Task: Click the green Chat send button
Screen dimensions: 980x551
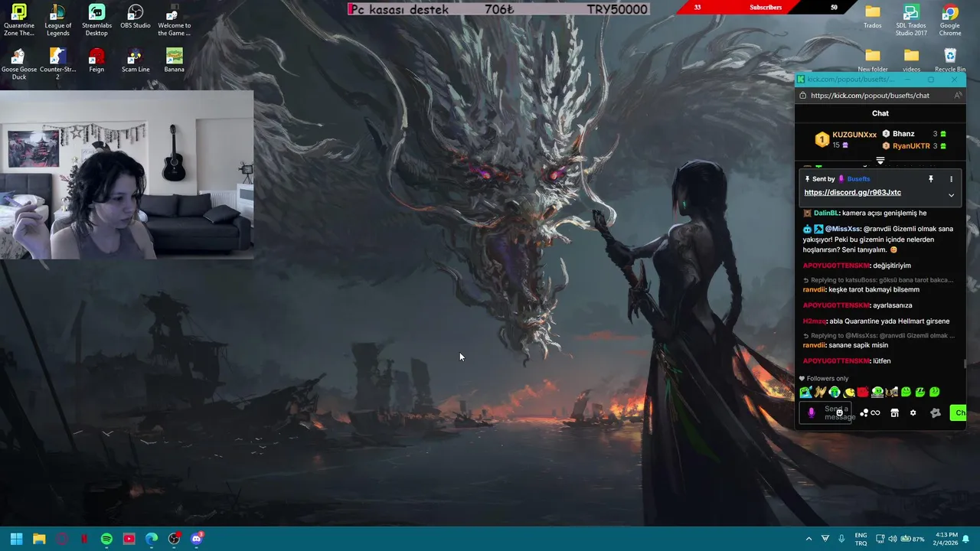Action: click(959, 413)
